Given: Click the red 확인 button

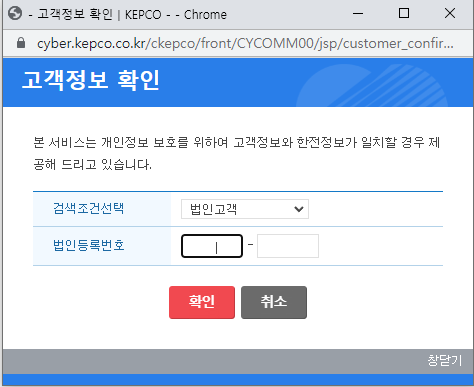Looking at the screenshot, I should coord(202,302).
